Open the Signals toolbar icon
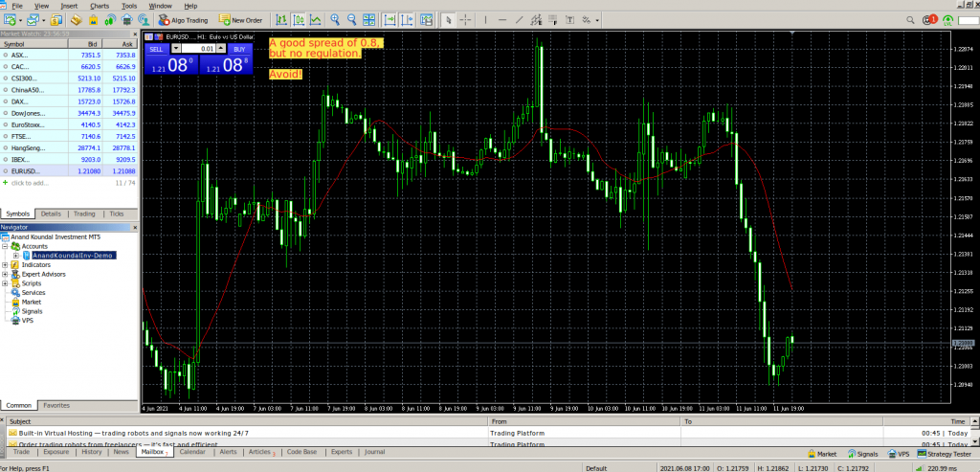Viewport: 980px width, 472px height. coord(110,21)
